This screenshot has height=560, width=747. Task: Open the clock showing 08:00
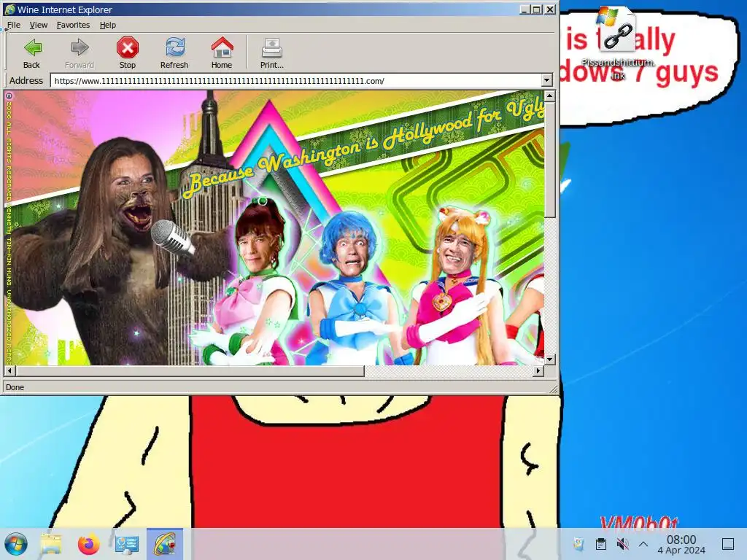click(681, 544)
